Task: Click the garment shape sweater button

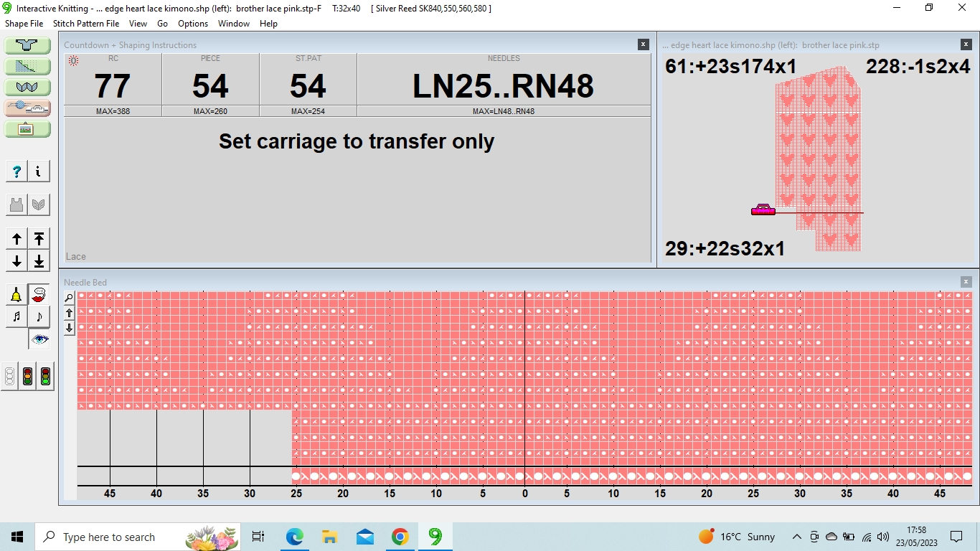Action: pos(27,46)
